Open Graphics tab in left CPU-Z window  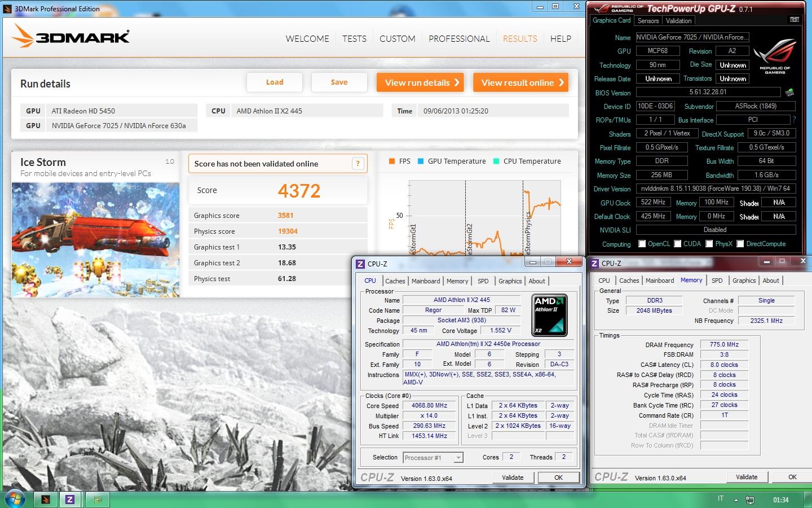pos(510,281)
